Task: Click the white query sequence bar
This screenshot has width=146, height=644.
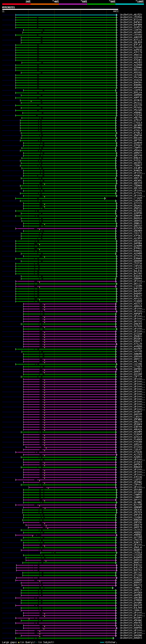Action: [60, 9]
